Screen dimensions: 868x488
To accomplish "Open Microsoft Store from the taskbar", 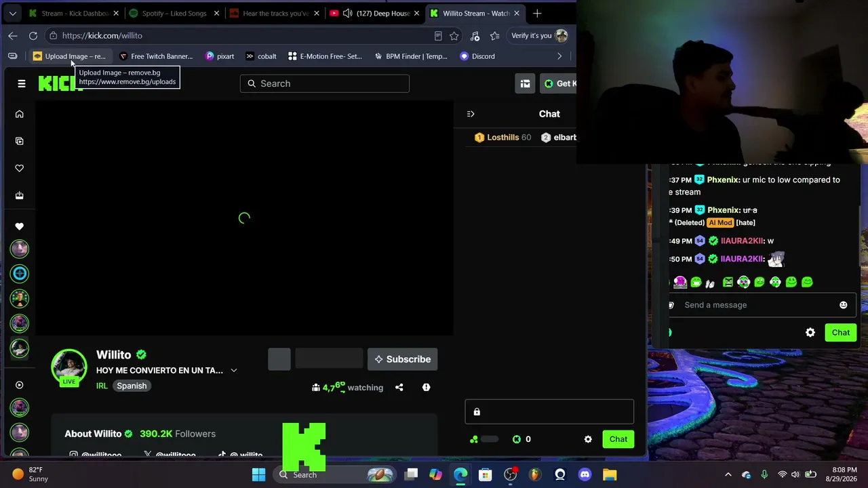I will point(485,474).
